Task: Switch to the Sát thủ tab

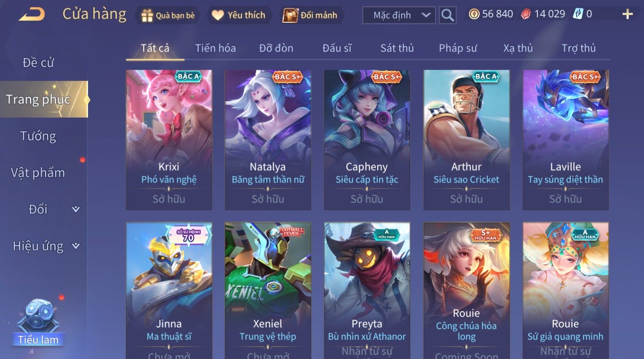Action: point(397,48)
